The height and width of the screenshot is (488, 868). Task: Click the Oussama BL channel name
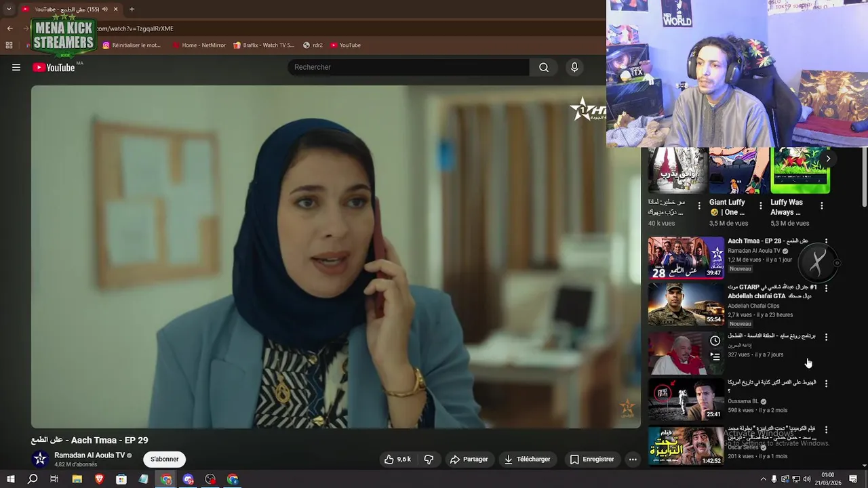(743, 401)
